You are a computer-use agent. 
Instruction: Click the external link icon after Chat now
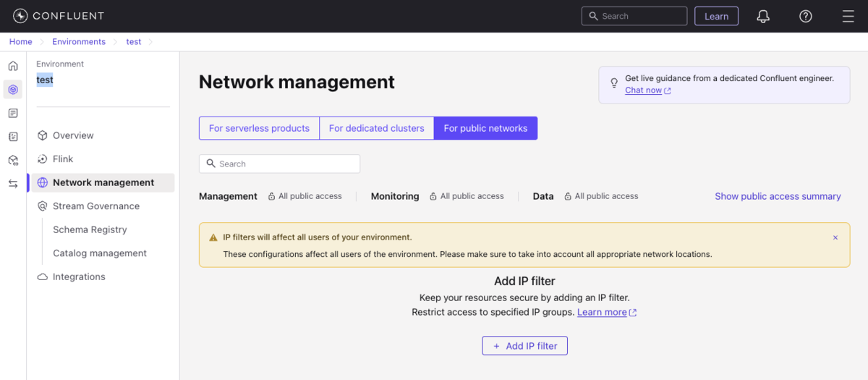click(x=667, y=90)
